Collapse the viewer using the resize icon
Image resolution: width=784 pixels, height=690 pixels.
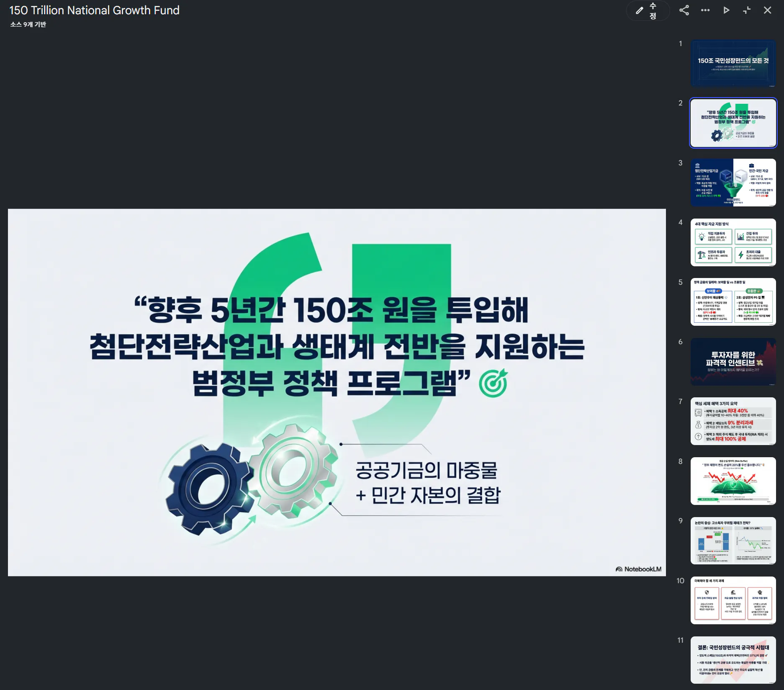(747, 10)
